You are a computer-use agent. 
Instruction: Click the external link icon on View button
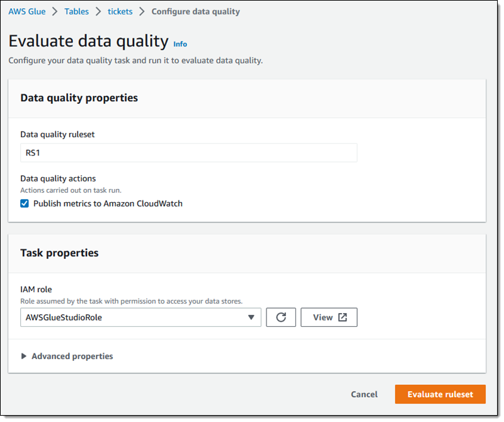click(x=343, y=317)
